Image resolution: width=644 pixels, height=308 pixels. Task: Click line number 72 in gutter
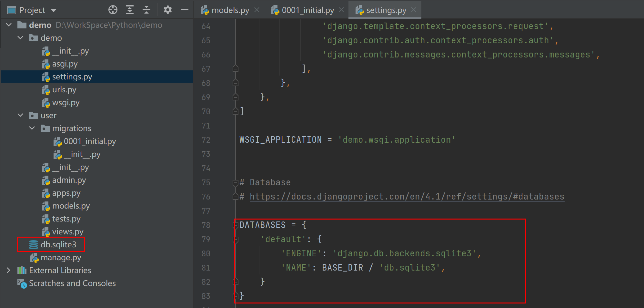pyautogui.click(x=206, y=140)
